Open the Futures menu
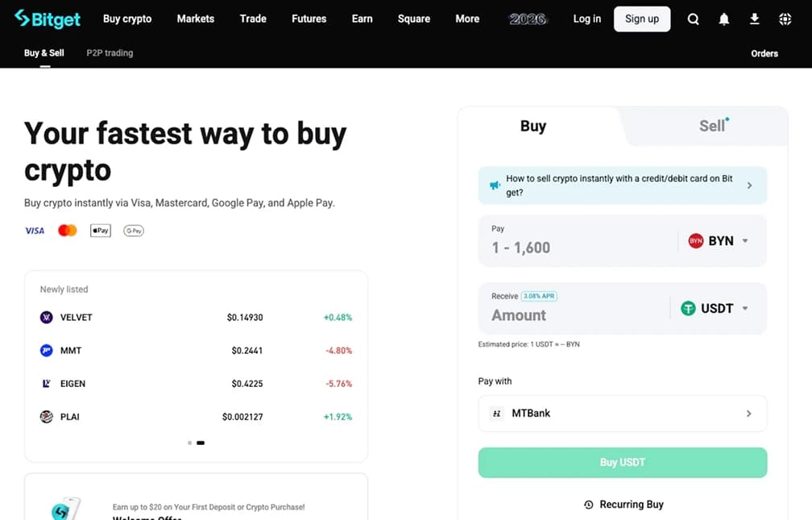Screen dimensions: 812x520 309,19
